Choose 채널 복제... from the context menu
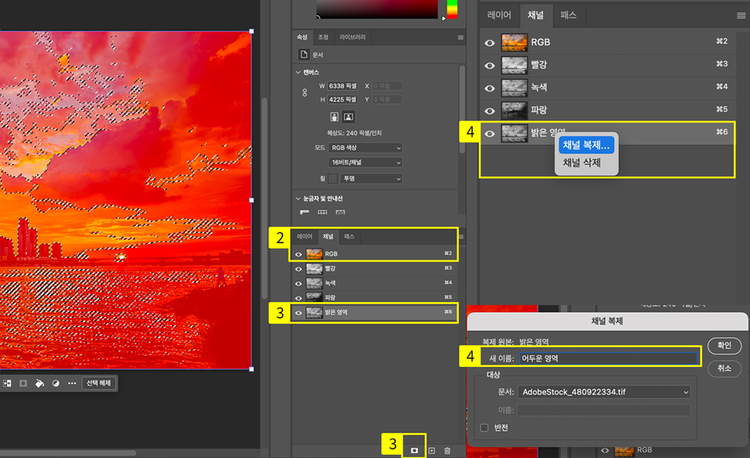 (x=586, y=145)
